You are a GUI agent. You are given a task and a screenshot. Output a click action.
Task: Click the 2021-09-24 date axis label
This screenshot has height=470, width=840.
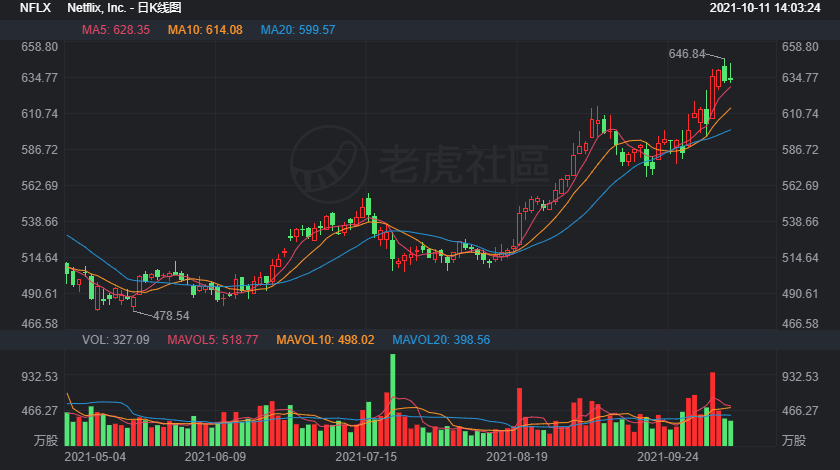coord(668,457)
